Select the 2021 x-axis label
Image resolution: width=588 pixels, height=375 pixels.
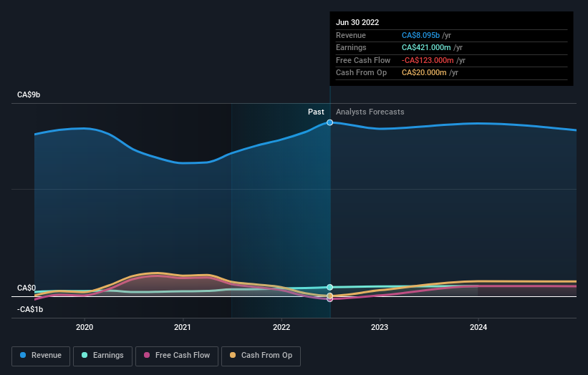point(183,327)
